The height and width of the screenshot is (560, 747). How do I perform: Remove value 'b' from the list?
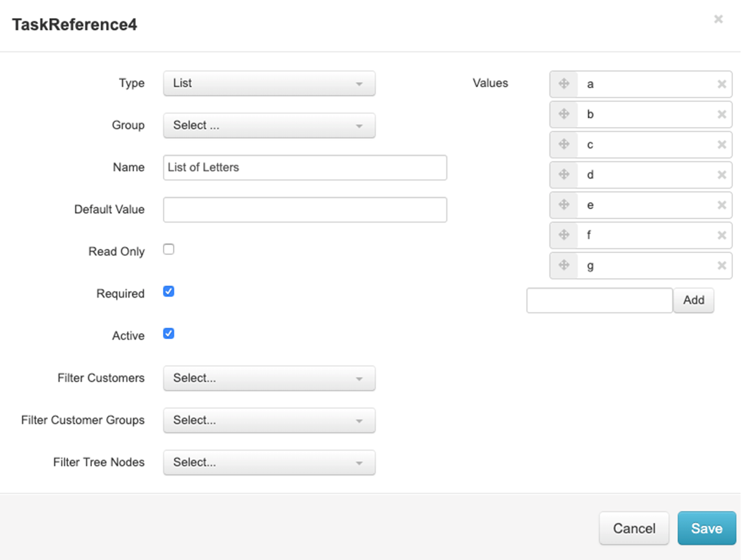pyautogui.click(x=722, y=114)
